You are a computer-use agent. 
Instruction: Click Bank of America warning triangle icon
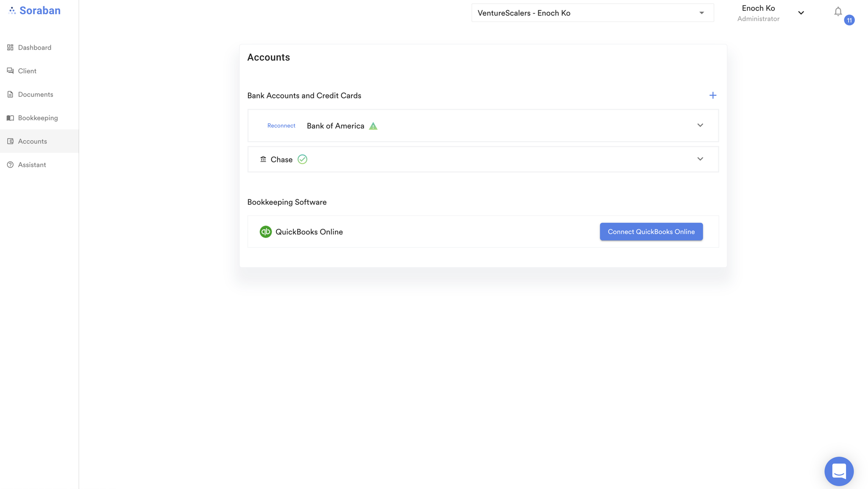coord(373,126)
